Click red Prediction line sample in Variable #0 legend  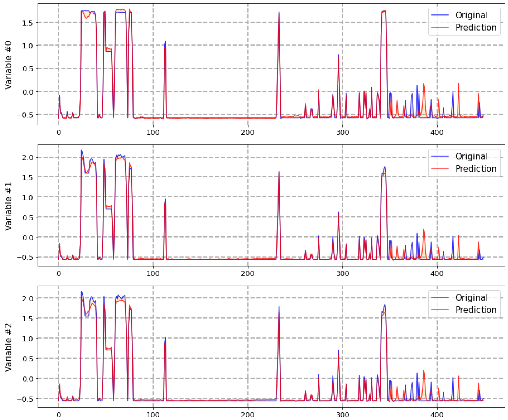(440, 27)
